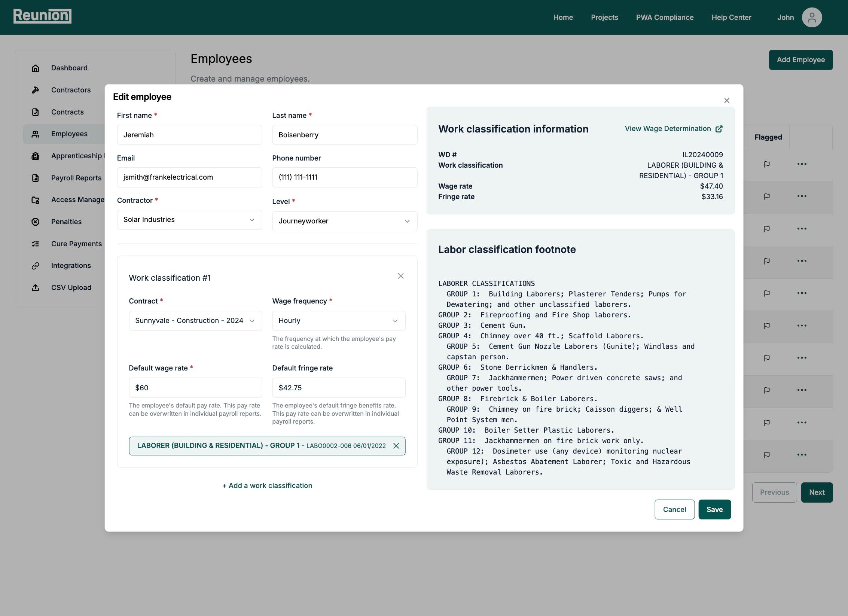This screenshot has height=616, width=848.
Task: Click View Wage Determination link
Action: (x=673, y=129)
